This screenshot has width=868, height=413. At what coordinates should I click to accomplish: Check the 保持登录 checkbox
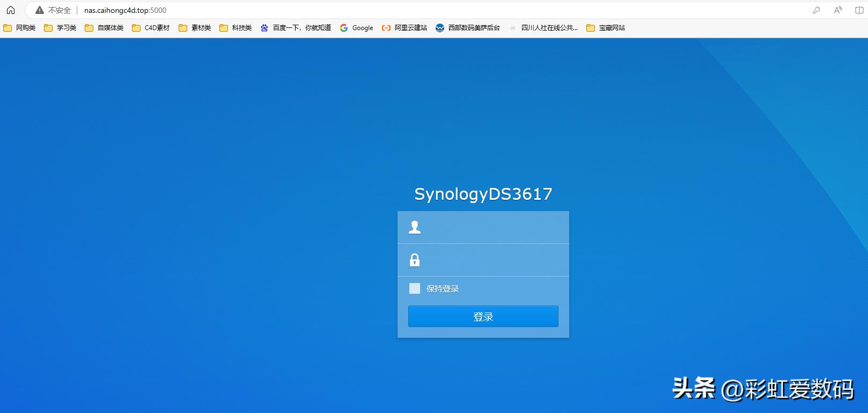click(x=415, y=288)
